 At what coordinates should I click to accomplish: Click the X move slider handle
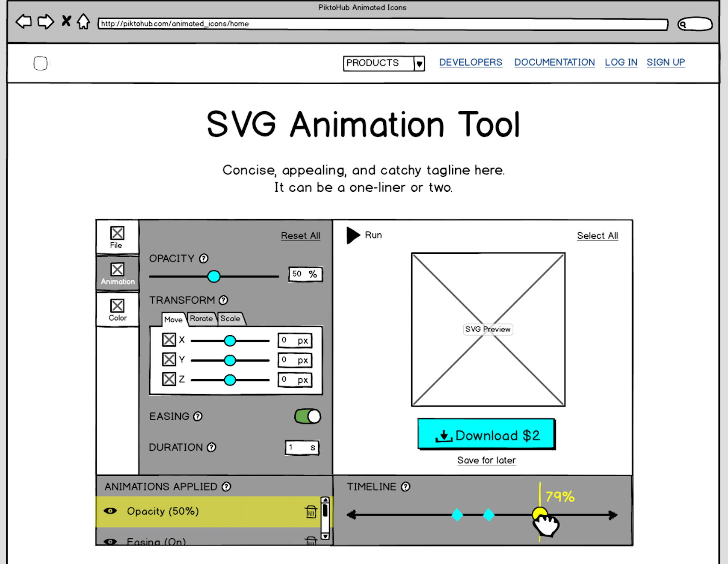[230, 341]
